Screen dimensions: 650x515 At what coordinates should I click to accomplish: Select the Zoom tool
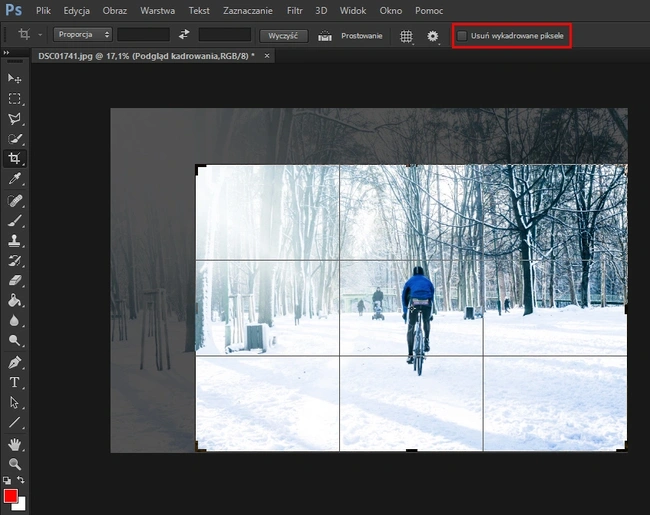pos(14,464)
